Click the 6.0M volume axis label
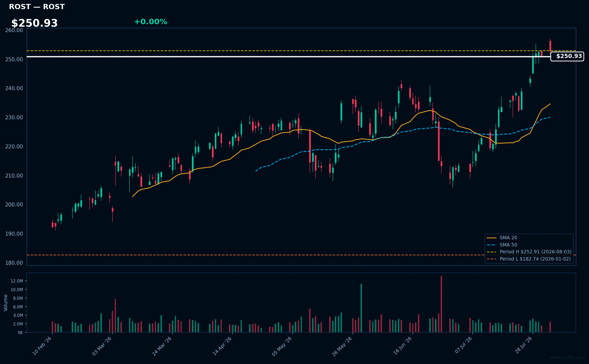The height and width of the screenshot is (364, 589). 18,307
